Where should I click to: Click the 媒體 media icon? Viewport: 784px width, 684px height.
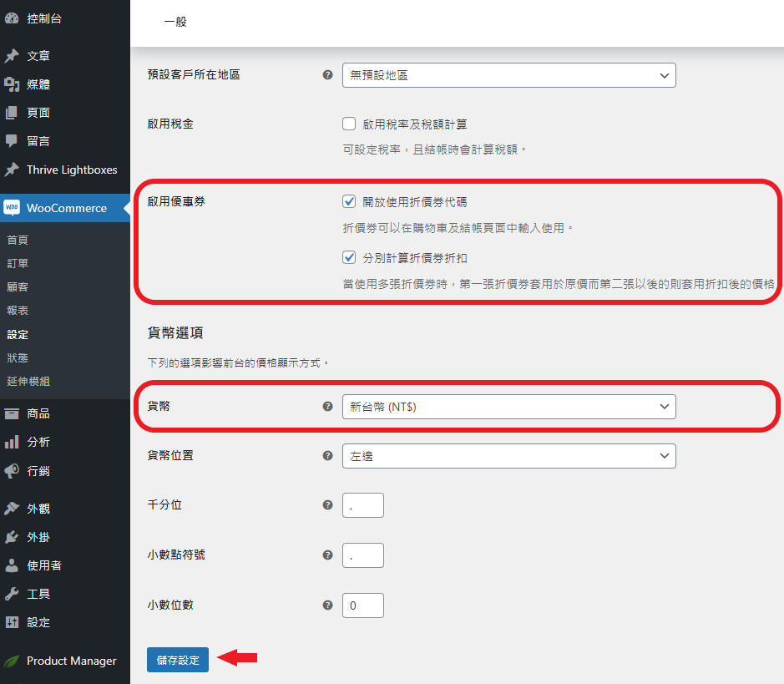click(12, 84)
